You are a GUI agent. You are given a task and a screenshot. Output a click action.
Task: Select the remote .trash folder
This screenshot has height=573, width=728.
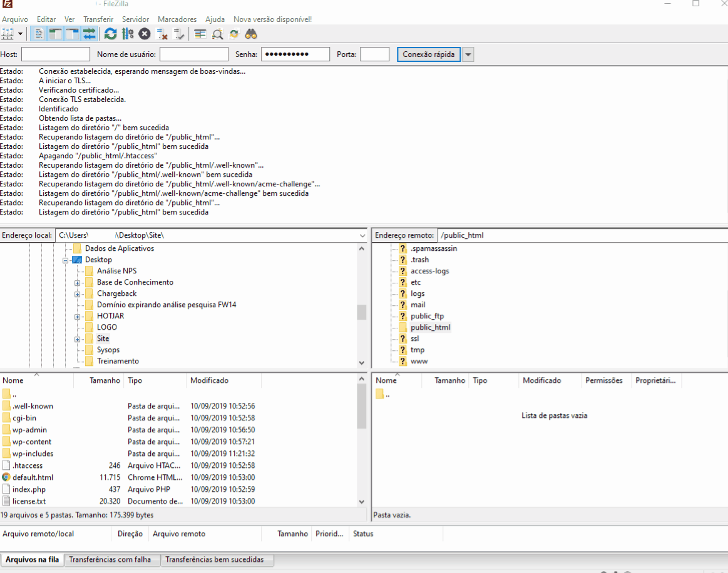[420, 260]
